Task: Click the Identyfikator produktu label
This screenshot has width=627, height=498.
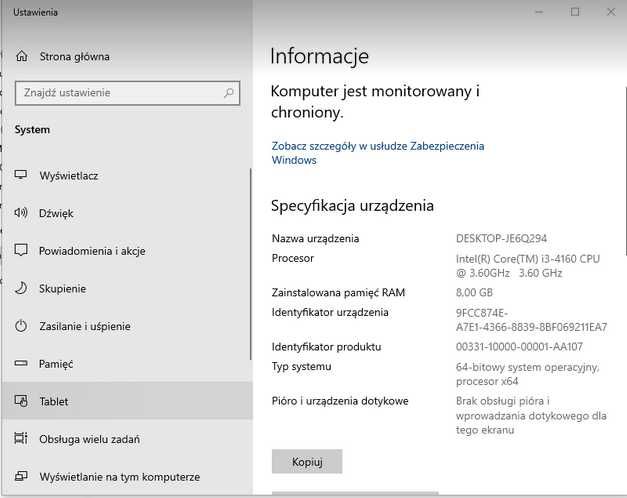Action: 326,346
